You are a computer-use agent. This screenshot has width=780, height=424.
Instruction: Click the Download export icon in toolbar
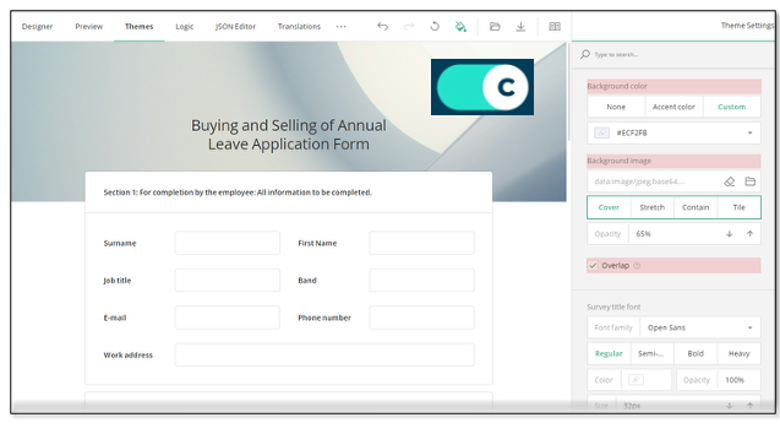click(520, 26)
